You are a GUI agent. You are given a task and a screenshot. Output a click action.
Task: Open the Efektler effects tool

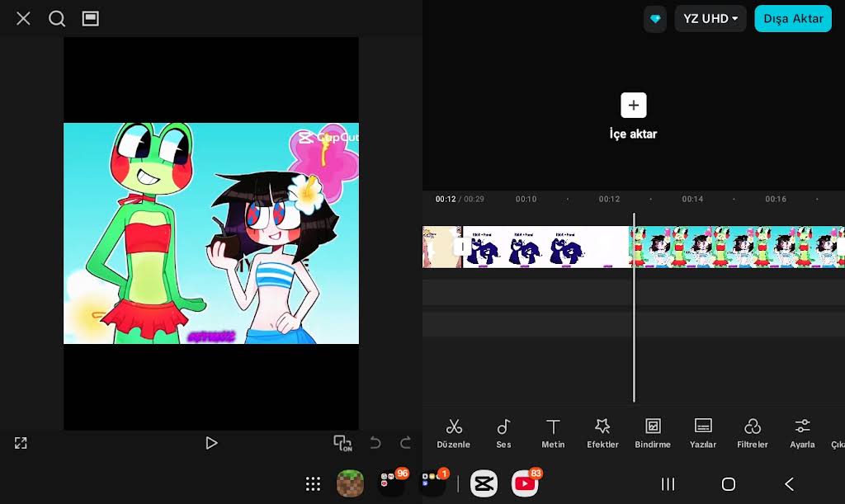pos(602,433)
